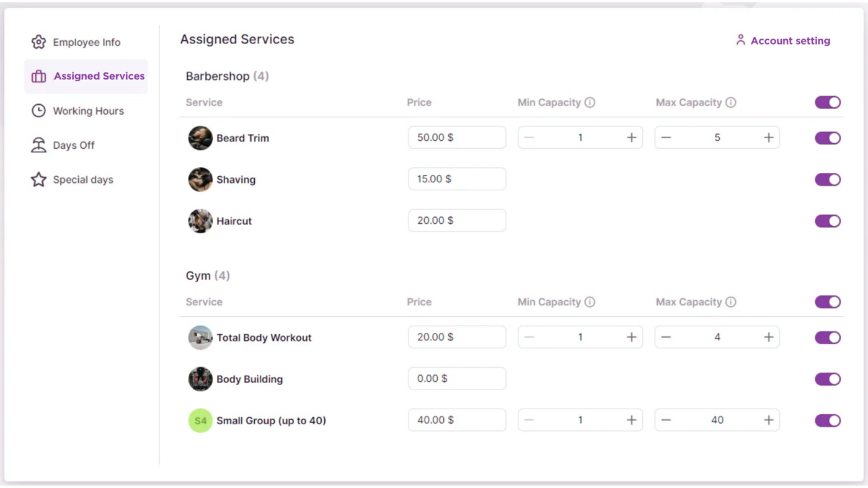Click the Working Hours clock icon
The image size is (868, 488).
click(x=38, y=111)
